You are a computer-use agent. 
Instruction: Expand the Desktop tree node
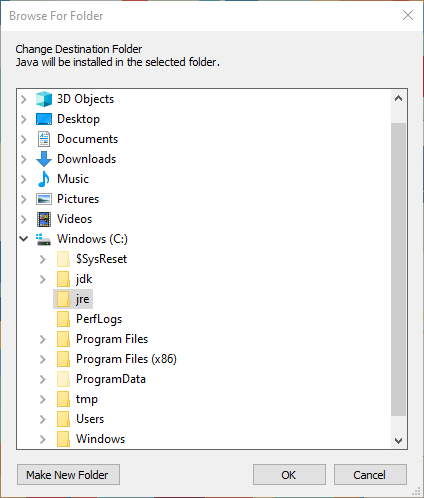click(24, 119)
